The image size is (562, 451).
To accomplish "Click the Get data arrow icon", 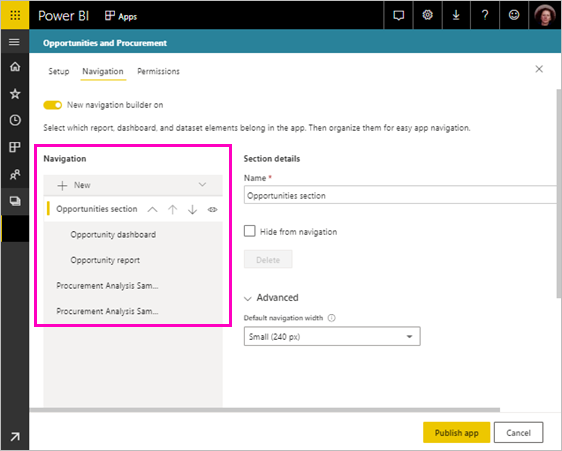I will [15, 437].
